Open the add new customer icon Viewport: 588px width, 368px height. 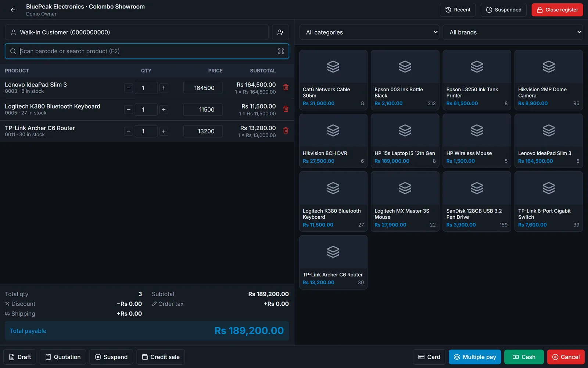tap(280, 32)
